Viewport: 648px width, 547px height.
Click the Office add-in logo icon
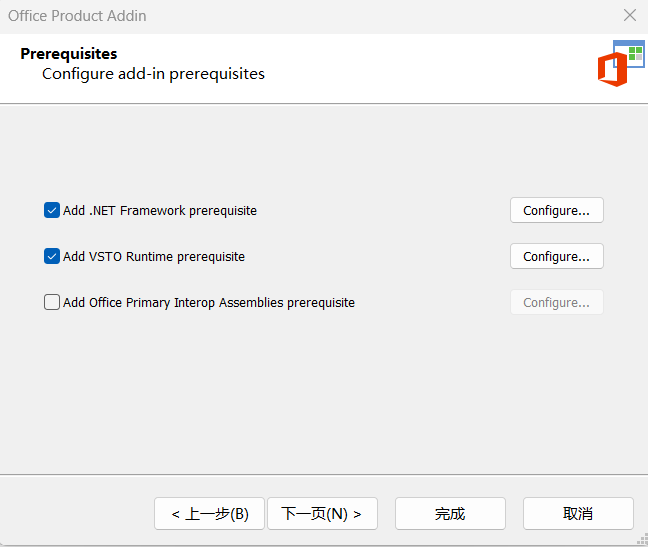tap(612, 70)
